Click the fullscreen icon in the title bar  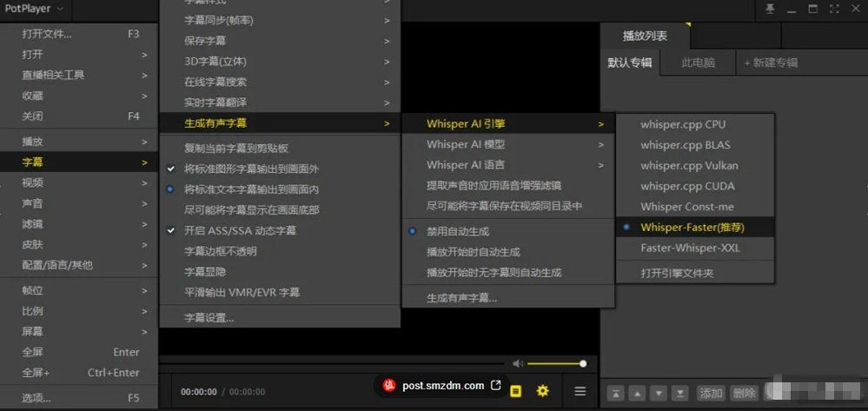(x=833, y=9)
